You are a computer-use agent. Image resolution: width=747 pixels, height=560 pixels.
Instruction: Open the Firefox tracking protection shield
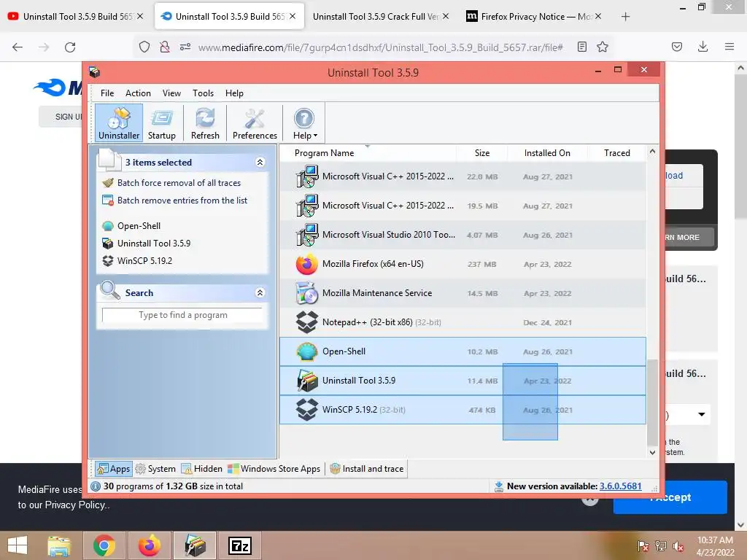coord(144,47)
